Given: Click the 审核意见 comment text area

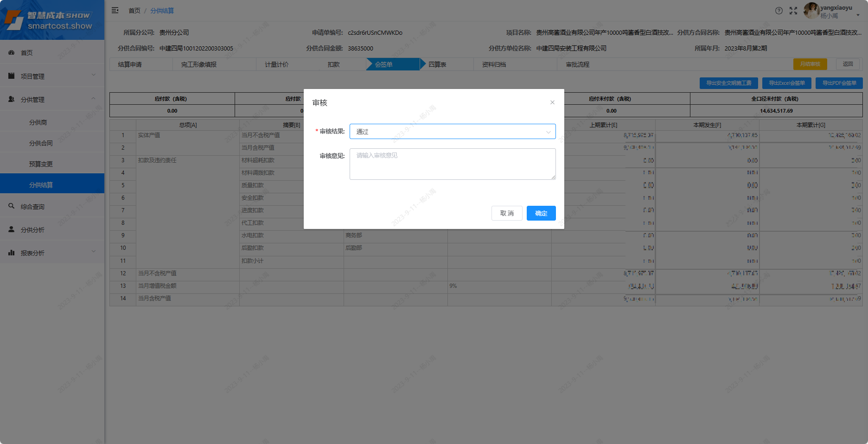Looking at the screenshot, I should pos(452,164).
